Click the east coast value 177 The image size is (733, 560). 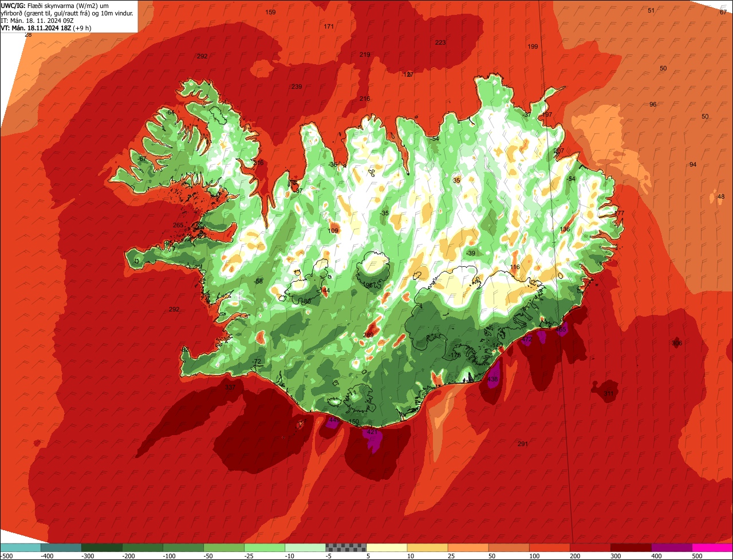pyautogui.click(x=619, y=213)
